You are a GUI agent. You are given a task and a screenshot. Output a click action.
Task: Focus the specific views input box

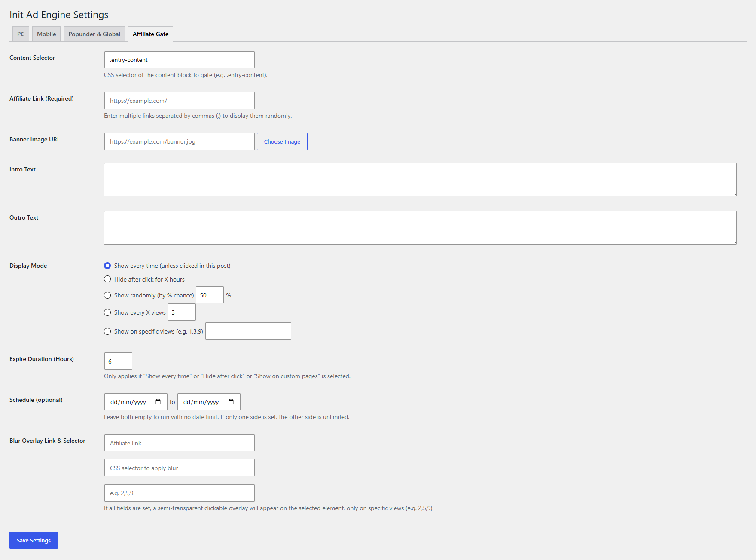248,331
